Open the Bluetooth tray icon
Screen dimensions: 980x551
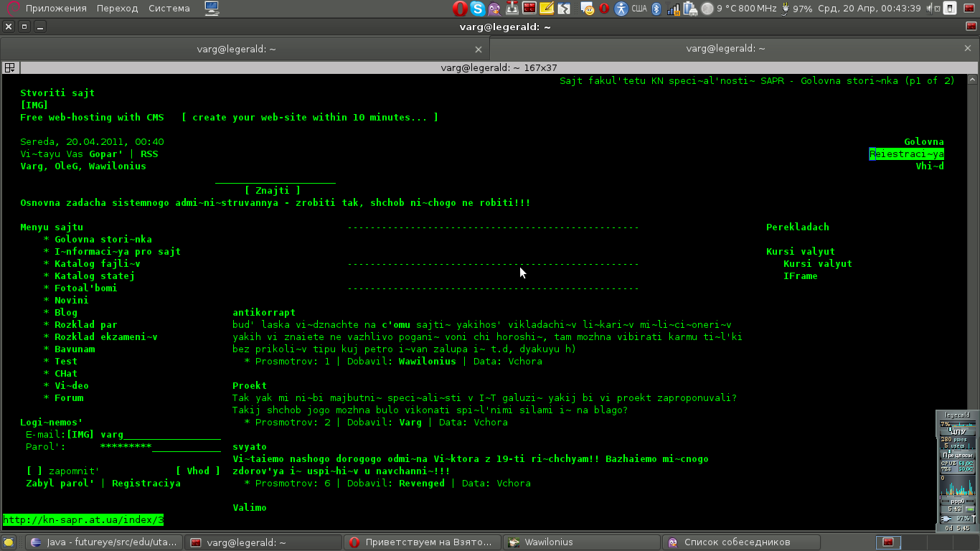pyautogui.click(x=656, y=9)
